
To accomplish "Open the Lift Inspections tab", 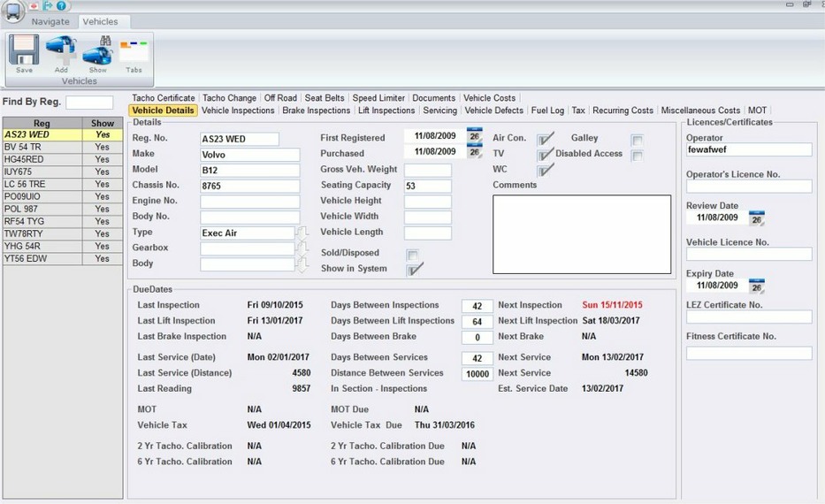I will [386, 111].
